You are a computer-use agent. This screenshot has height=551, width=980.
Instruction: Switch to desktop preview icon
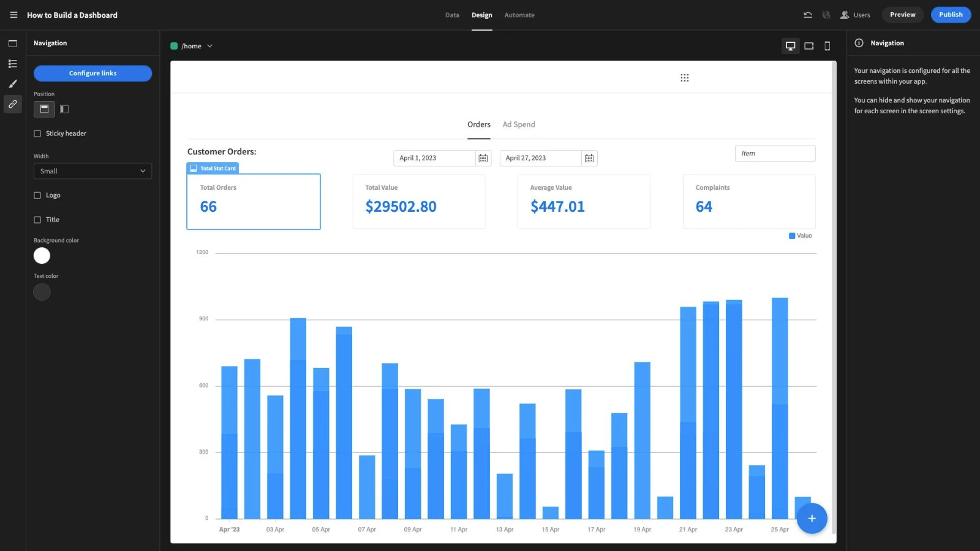791,46
